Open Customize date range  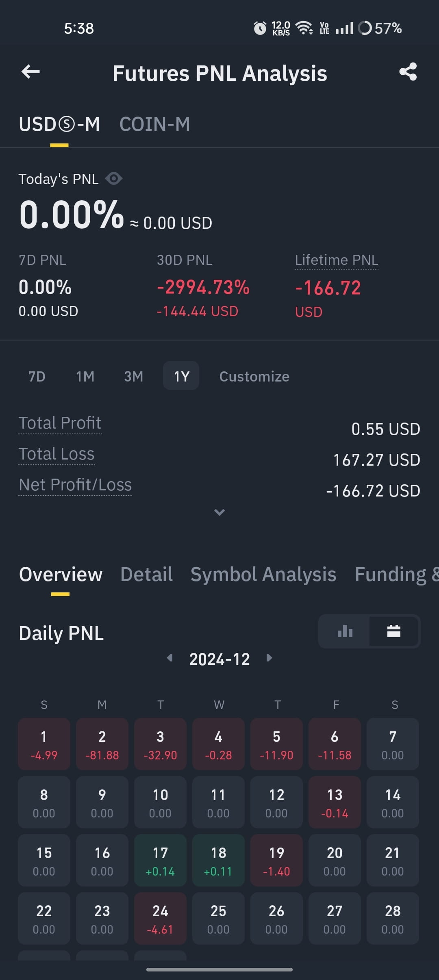click(x=254, y=376)
